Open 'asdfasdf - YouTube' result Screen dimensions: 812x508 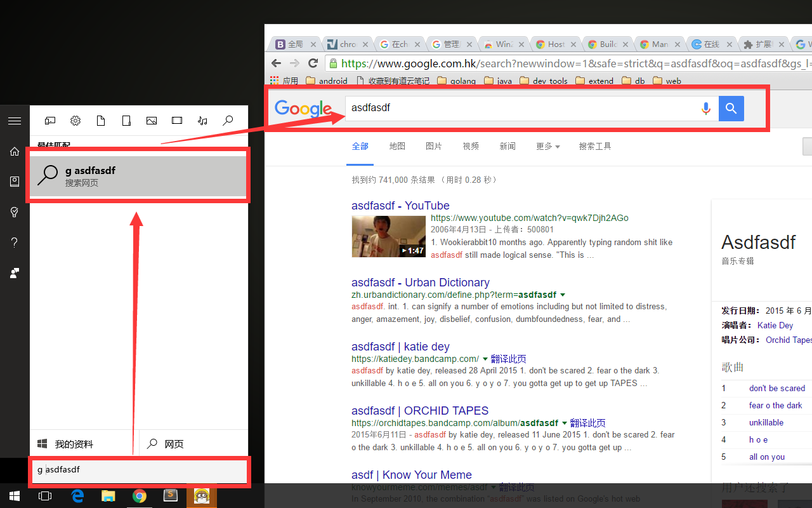[x=400, y=206]
